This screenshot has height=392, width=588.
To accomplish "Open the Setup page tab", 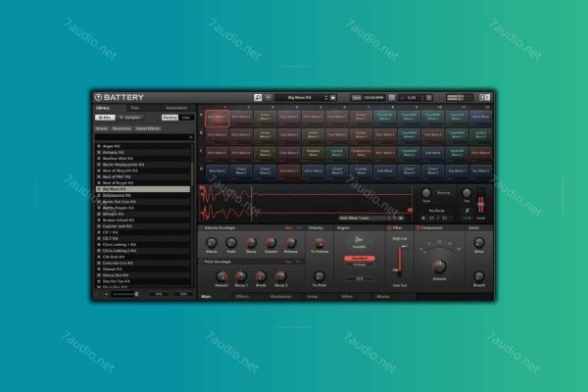I will 313,297.
